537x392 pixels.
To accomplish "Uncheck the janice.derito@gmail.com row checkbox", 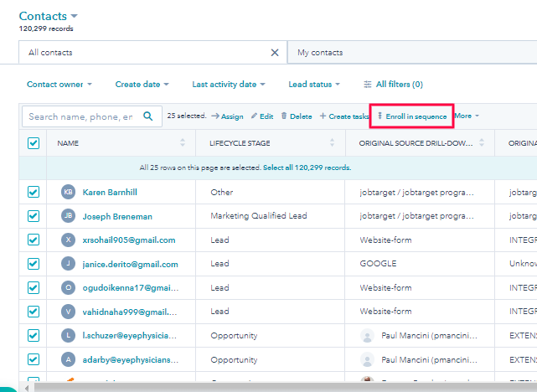I will point(34,264).
